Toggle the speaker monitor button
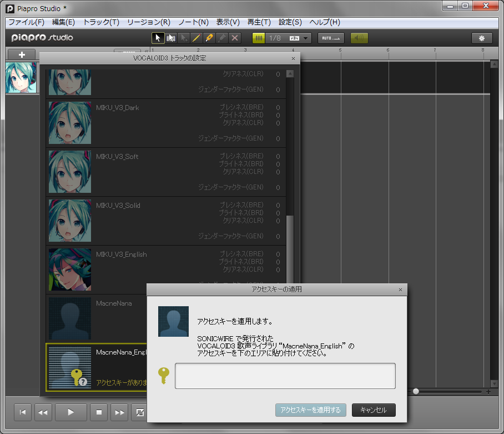The height and width of the screenshot is (434, 504). [x=359, y=38]
